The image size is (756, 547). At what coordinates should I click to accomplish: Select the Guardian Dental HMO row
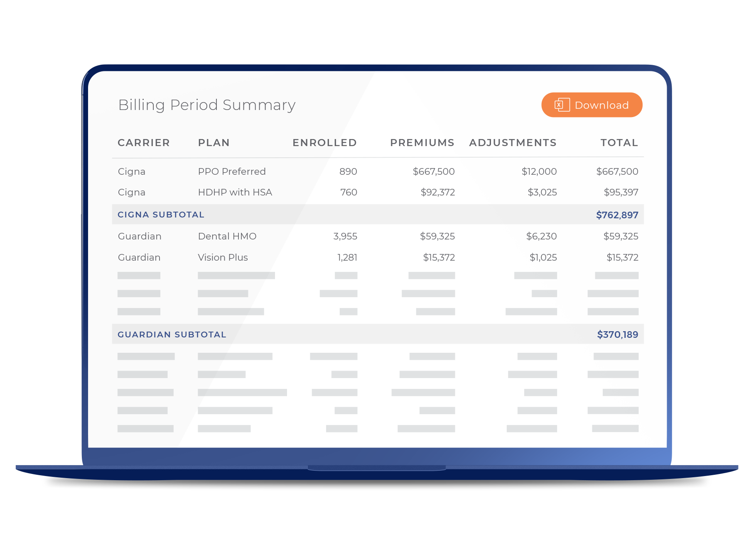pyautogui.click(x=291, y=236)
